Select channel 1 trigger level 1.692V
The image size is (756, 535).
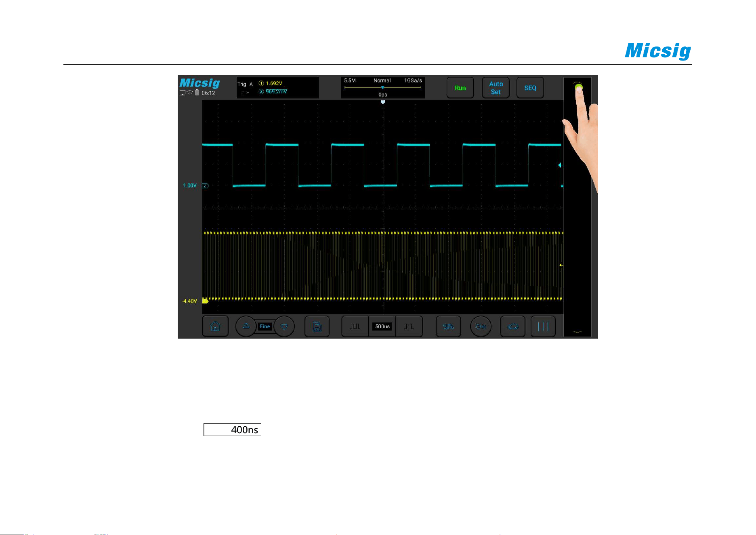271,84
